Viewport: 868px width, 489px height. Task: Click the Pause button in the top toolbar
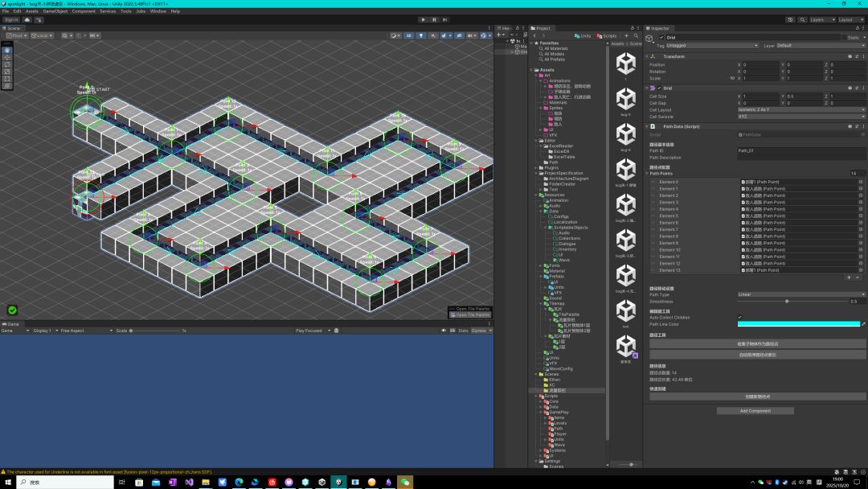[x=434, y=20]
